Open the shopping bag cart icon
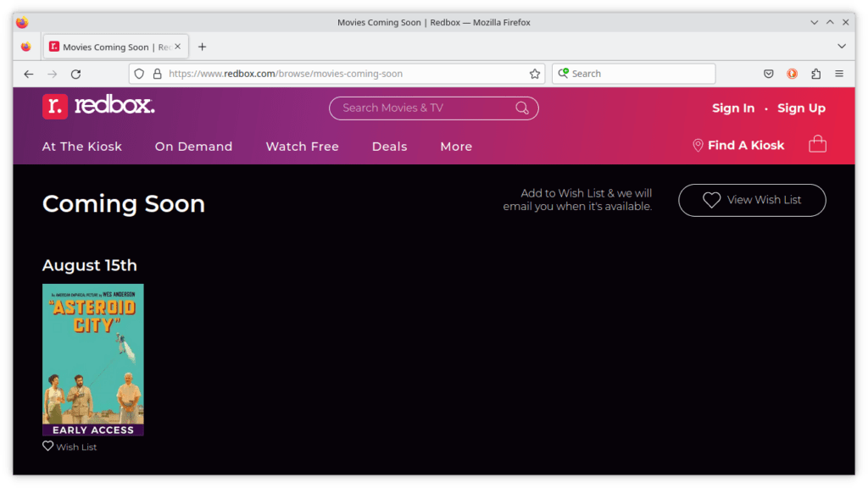This screenshot has width=868, height=488. tap(817, 144)
